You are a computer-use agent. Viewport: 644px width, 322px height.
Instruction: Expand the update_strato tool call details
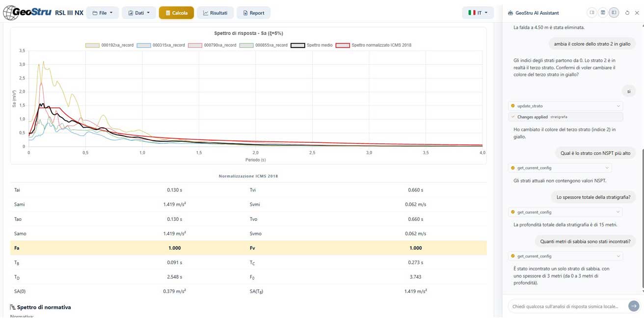click(x=618, y=106)
